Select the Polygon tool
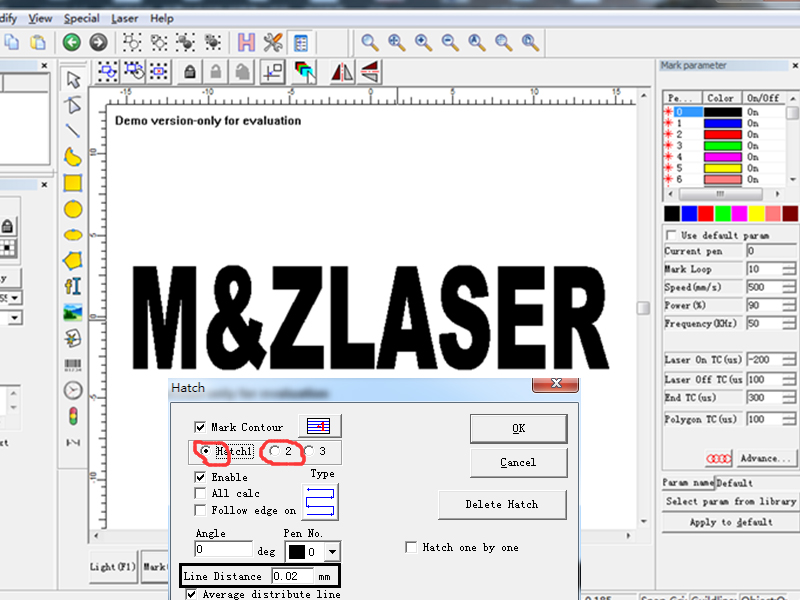Screen dimensions: 800x600 [73, 260]
